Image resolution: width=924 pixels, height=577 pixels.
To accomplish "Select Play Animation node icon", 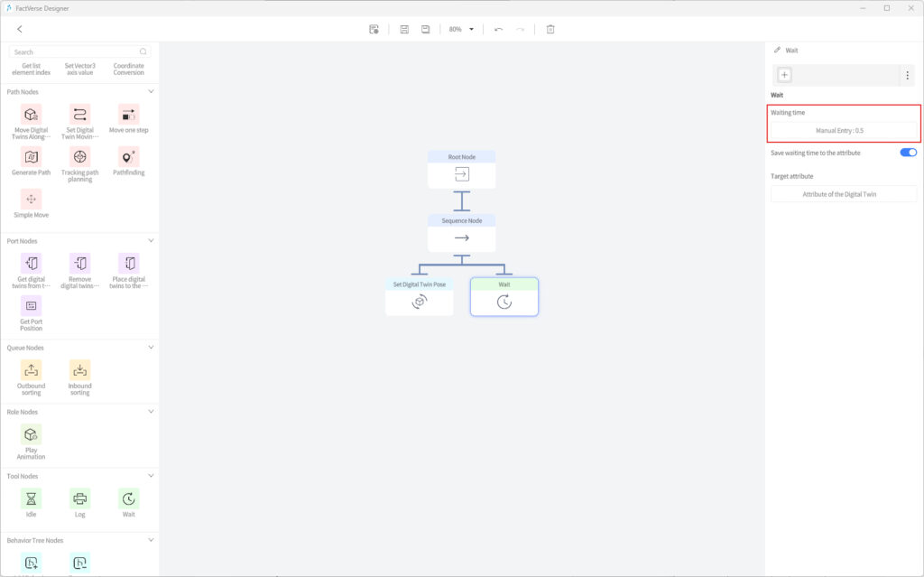I will (x=32, y=435).
